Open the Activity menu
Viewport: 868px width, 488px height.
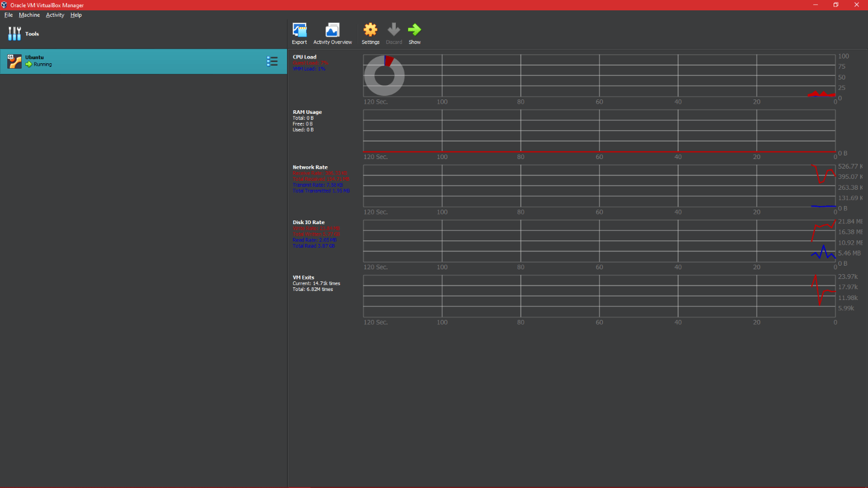click(55, 14)
